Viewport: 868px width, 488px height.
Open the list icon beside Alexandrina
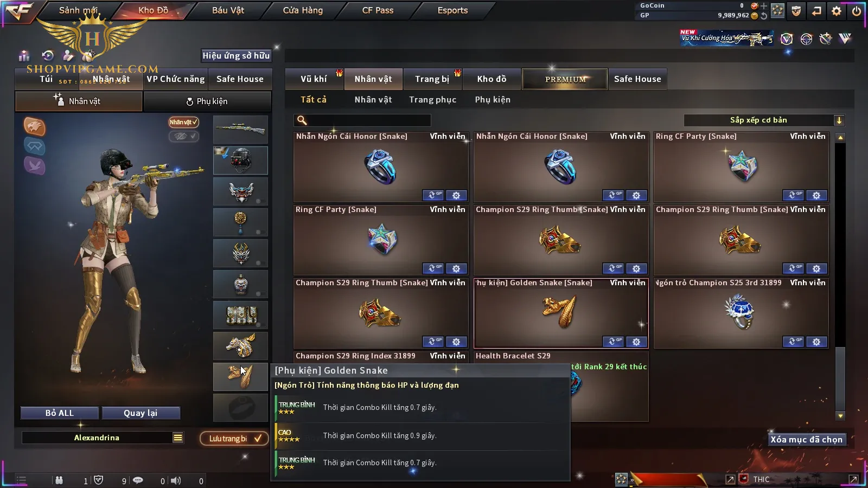pyautogui.click(x=178, y=438)
